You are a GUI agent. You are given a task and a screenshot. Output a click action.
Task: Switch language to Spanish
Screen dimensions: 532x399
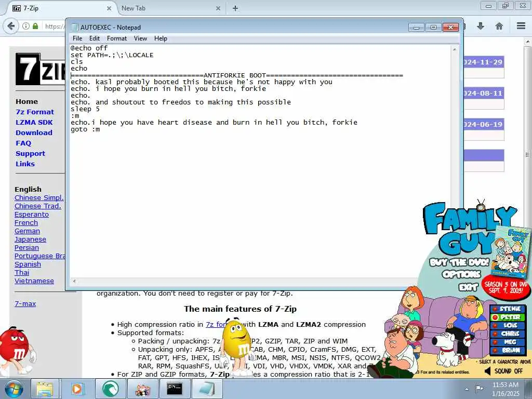28,264
